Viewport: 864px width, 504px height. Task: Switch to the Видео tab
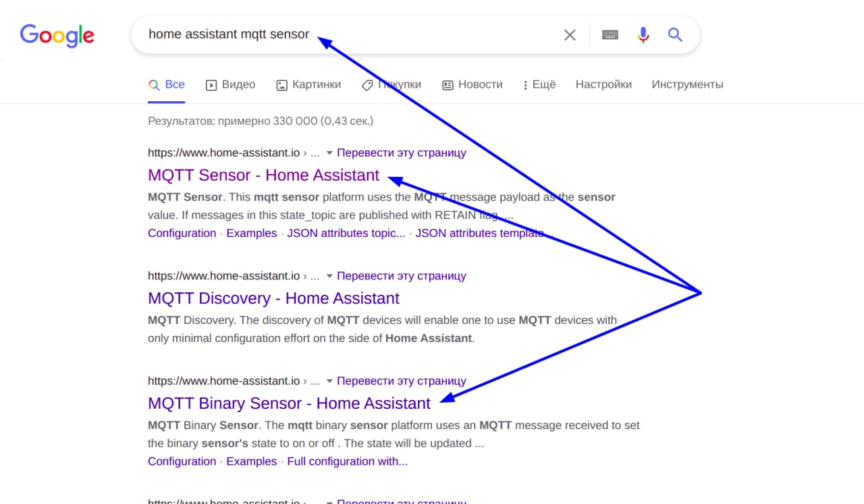230,85
